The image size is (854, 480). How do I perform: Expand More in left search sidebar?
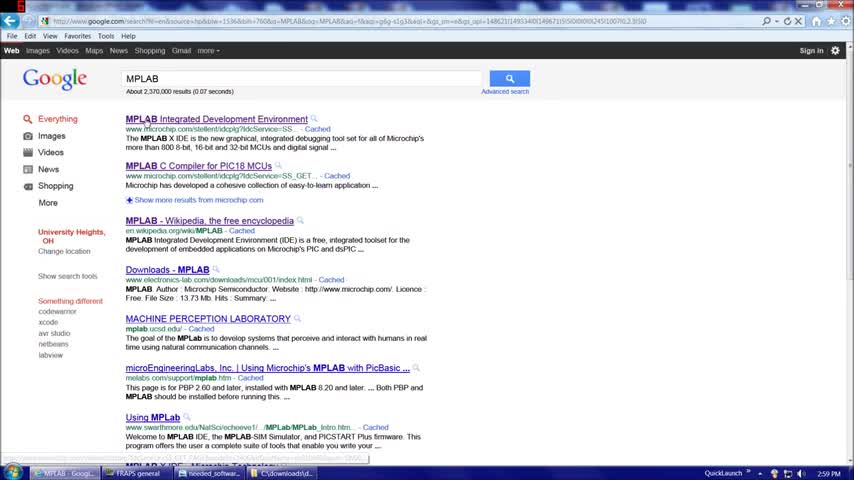(48, 203)
